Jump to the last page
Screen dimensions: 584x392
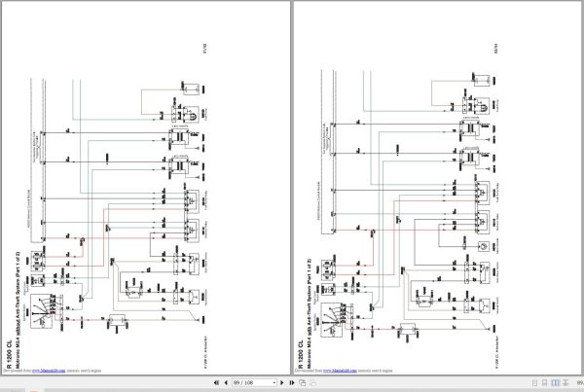click(292, 382)
